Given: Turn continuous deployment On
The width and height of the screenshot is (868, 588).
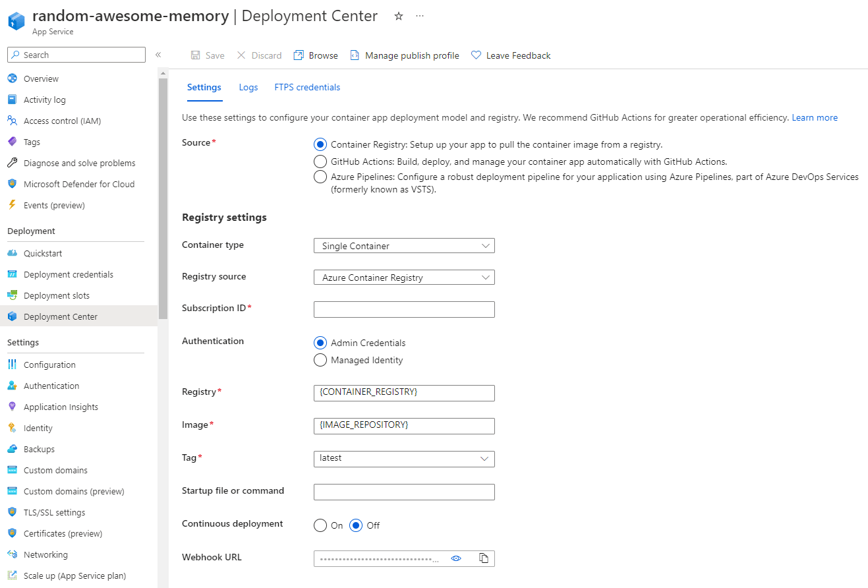Looking at the screenshot, I should pyautogui.click(x=320, y=525).
